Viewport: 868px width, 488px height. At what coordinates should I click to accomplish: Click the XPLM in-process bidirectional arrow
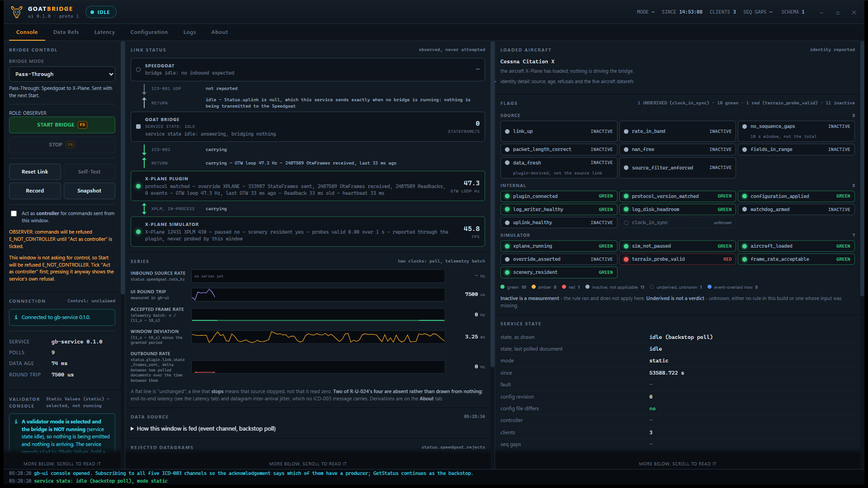click(x=144, y=209)
